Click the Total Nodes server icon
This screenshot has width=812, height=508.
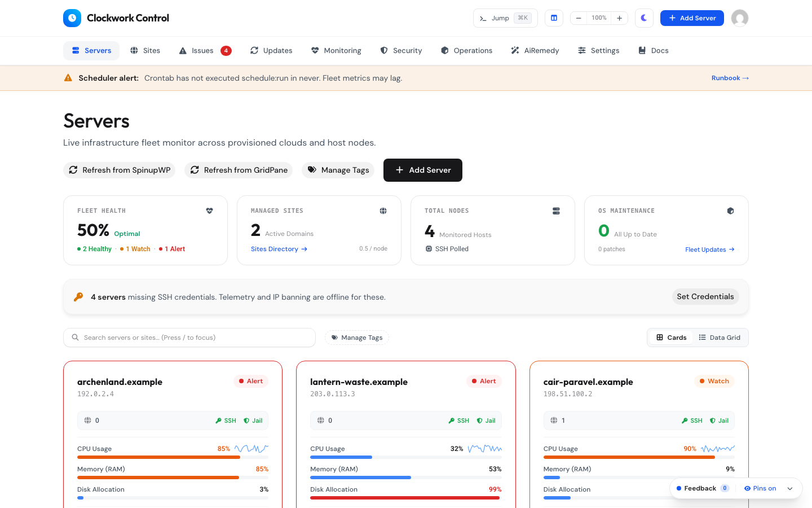(x=556, y=211)
